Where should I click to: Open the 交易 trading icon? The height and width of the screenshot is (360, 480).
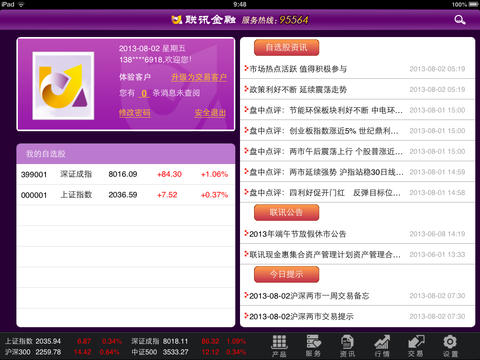(x=416, y=346)
